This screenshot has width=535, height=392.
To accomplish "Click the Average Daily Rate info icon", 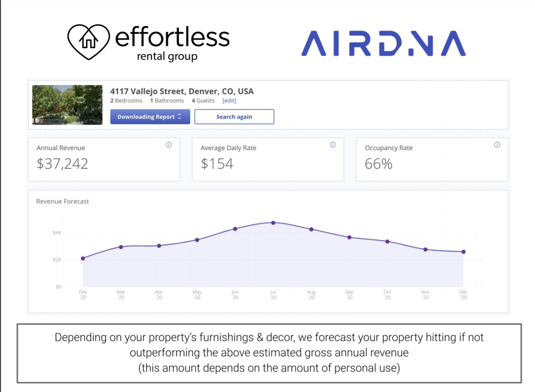I will coord(333,144).
